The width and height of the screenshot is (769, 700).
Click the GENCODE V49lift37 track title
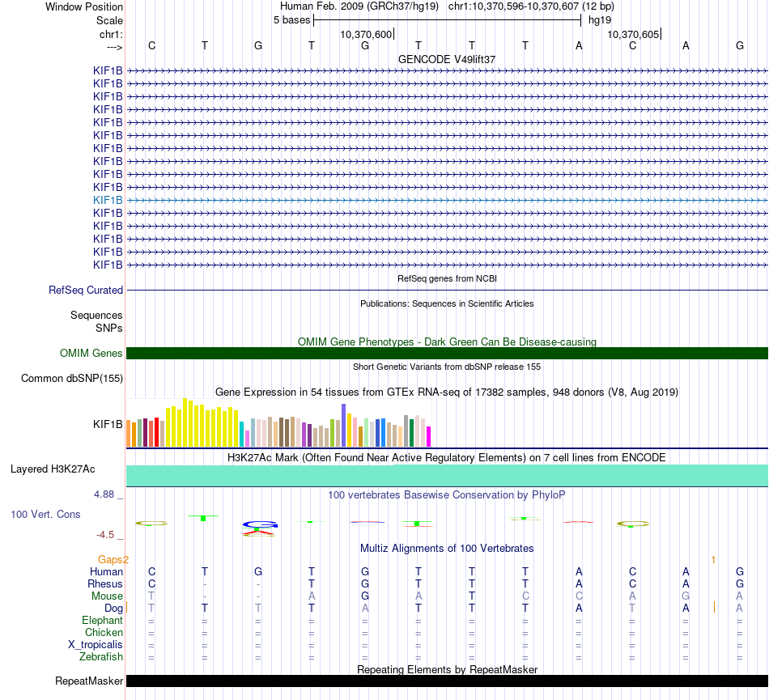tap(447, 59)
